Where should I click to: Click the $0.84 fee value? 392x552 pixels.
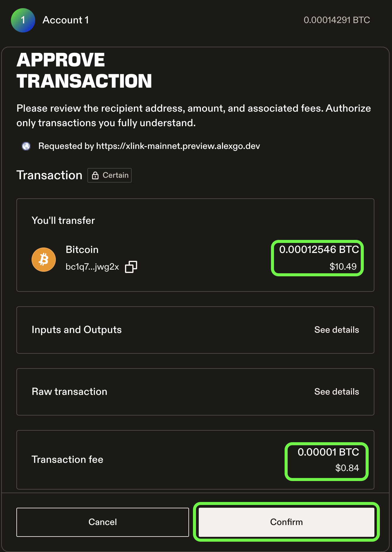coord(347,468)
